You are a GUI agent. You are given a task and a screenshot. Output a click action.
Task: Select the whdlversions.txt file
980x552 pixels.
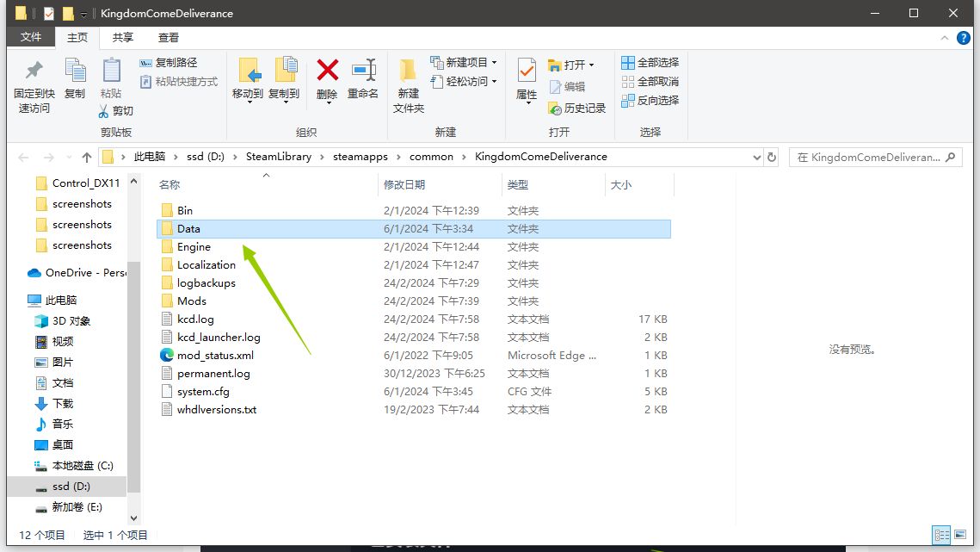point(413,410)
